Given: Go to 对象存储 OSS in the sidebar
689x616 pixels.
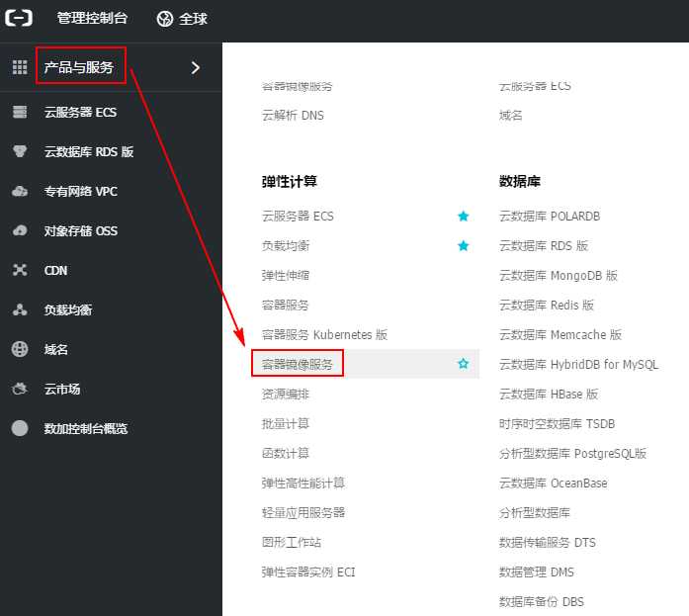Looking at the screenshot, I should pyautogui.click(x=81, y=230).
